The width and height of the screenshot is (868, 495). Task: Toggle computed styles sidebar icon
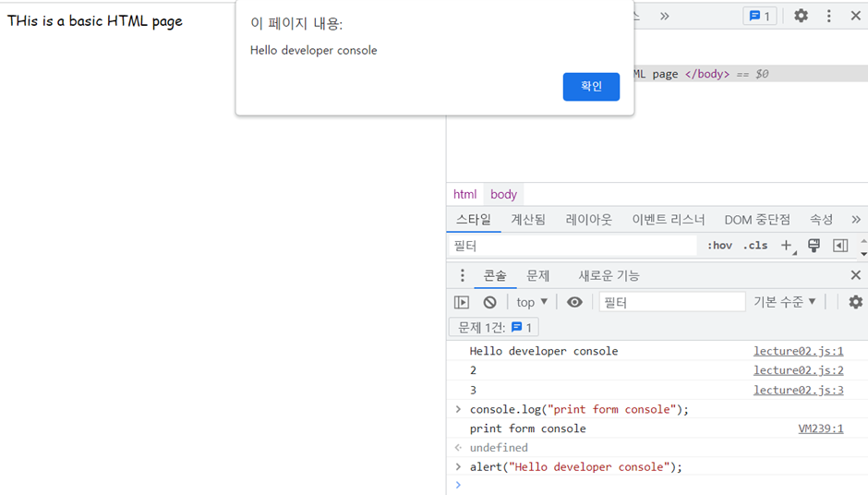point(840,246)
